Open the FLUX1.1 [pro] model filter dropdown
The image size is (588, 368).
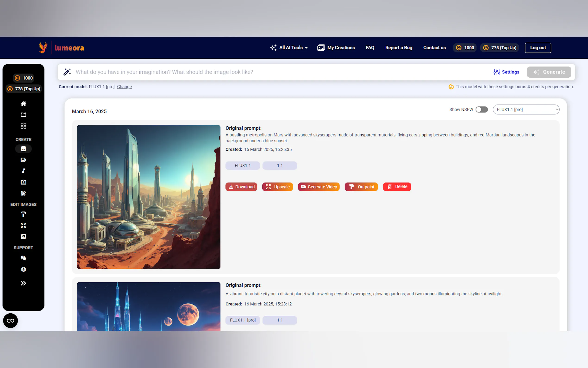tap(526, 110)
